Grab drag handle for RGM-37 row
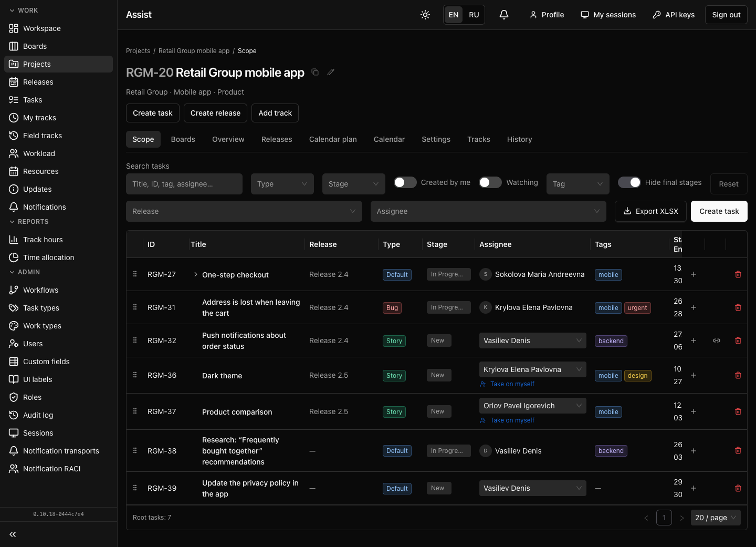 (x=135, y=411)
